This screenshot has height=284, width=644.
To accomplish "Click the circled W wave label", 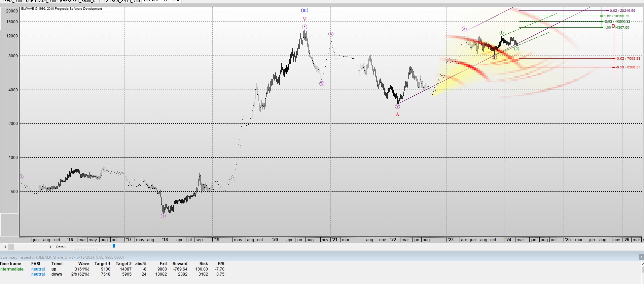I will pyautogui.click(x=322, y=84).
